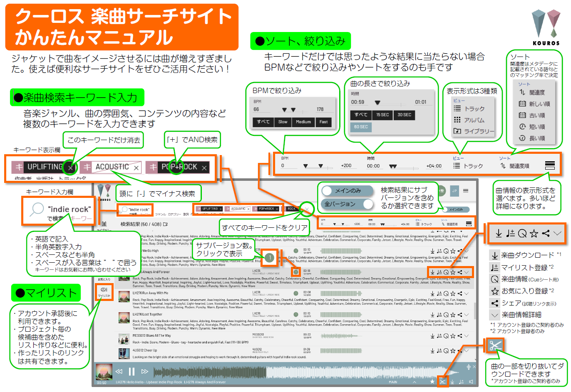The image size is (571, 392).
Task: Share the Blues All The Way track
Action: tap(459, 336)
